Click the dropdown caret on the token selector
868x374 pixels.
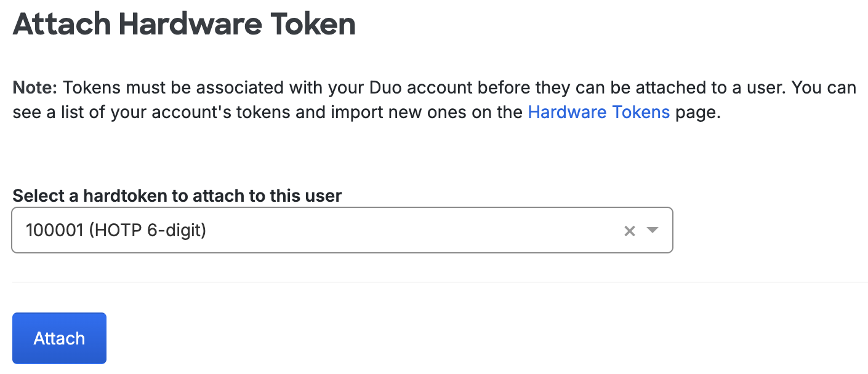point(653,230)
